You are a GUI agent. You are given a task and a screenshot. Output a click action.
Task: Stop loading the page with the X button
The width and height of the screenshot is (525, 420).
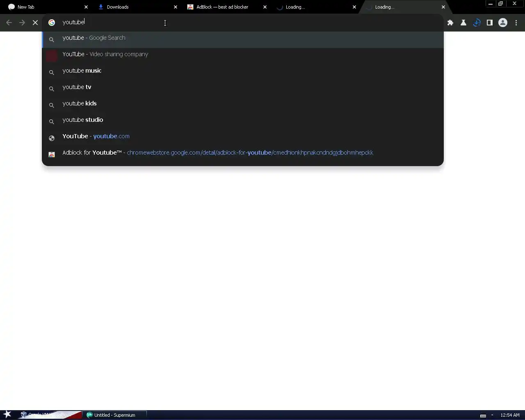pyautogui.click(x=35, y=23)
